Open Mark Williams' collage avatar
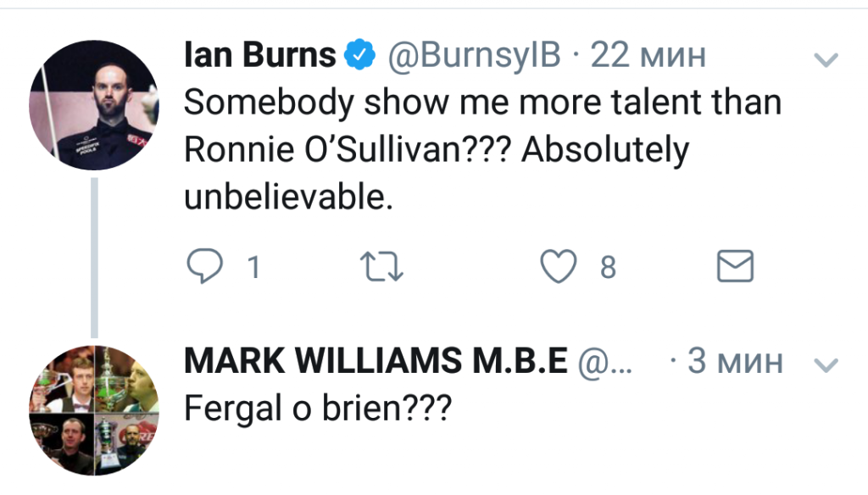The image size is (868, 495). 94,410
